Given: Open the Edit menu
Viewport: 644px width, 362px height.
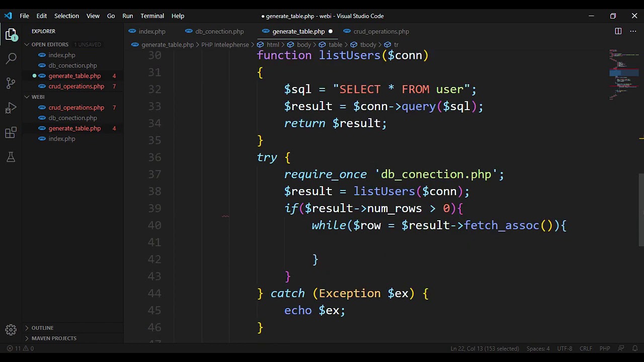Looking at the screenshot, I should [x=42, y=16].
